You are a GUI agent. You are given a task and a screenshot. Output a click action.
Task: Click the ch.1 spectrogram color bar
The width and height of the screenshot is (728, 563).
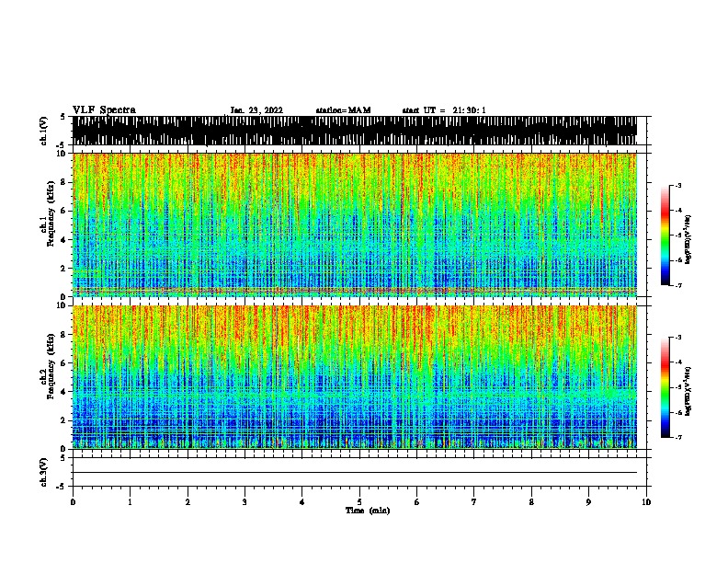[665, 236]
